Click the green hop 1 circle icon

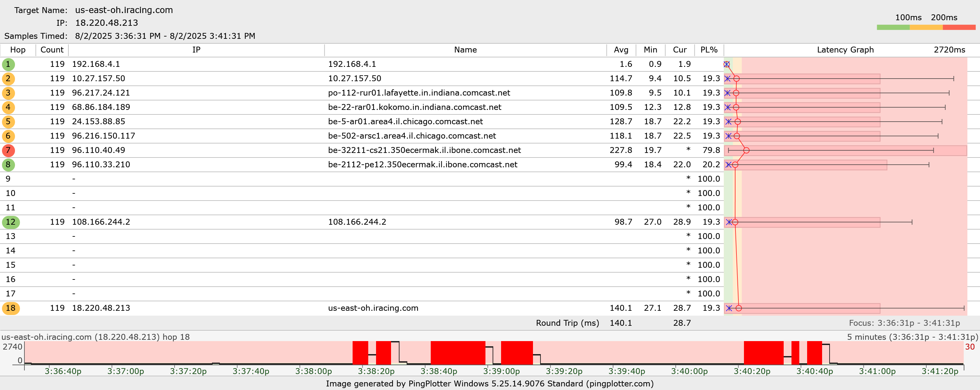pos(8,64)
